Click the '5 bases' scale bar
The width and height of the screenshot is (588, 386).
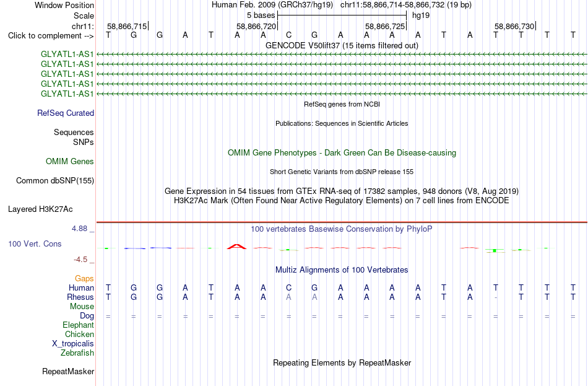click(342, 15)
